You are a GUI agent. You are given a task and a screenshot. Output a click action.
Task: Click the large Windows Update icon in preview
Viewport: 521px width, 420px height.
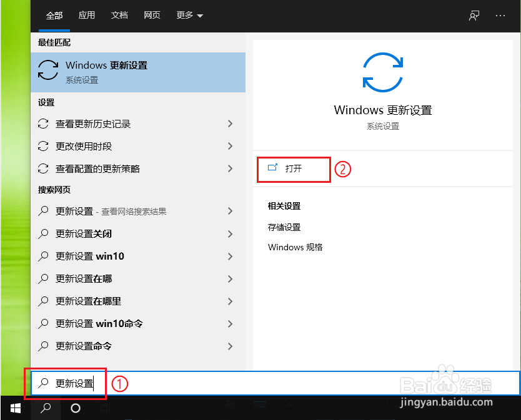coord(383,72)
